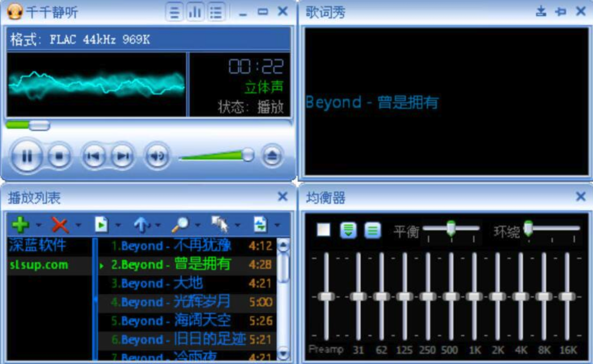This screenshot has height=364, width=593.
Task: Pause the currently playing song
Action: tap(26, 156)
